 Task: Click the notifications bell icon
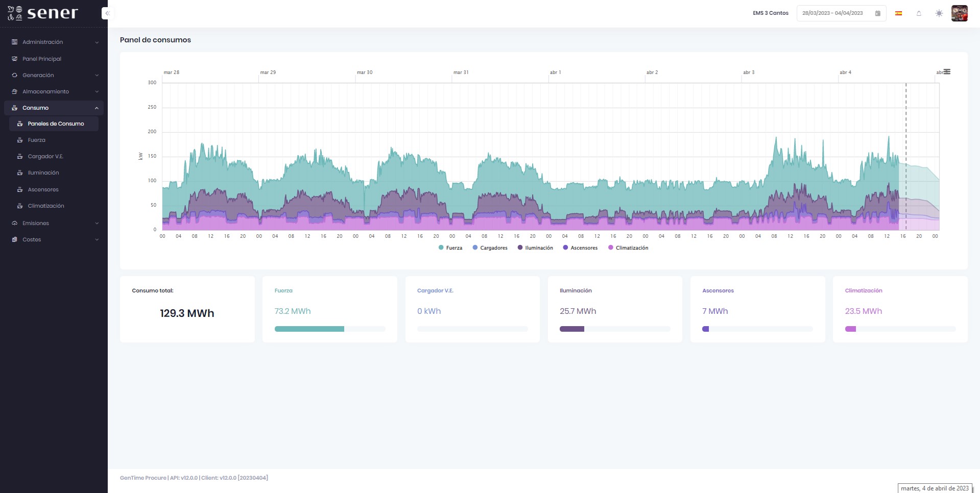919,13
